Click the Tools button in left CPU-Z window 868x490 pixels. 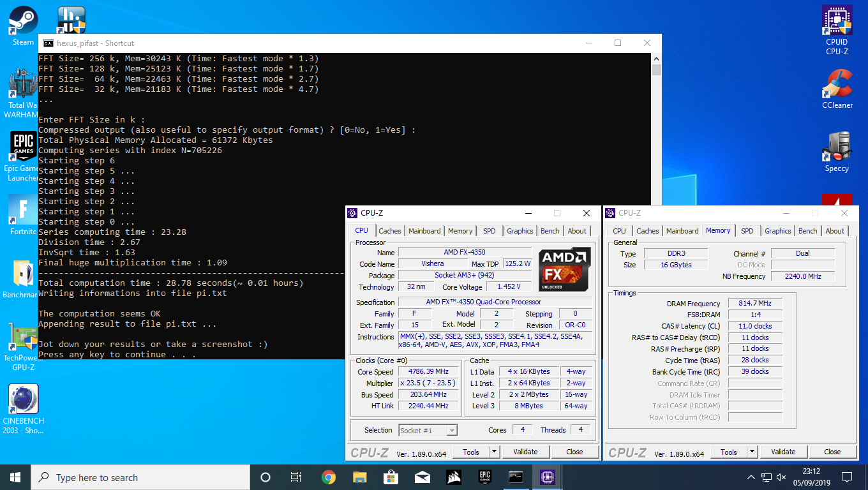point(471,452)
